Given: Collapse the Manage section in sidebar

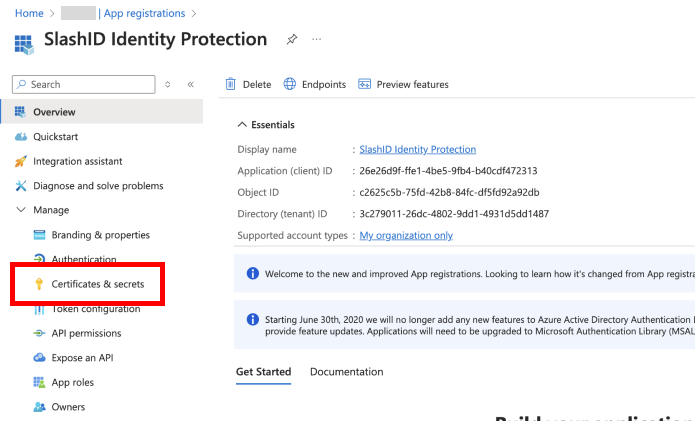Looking at the screenshot, I should click(21, 210).
